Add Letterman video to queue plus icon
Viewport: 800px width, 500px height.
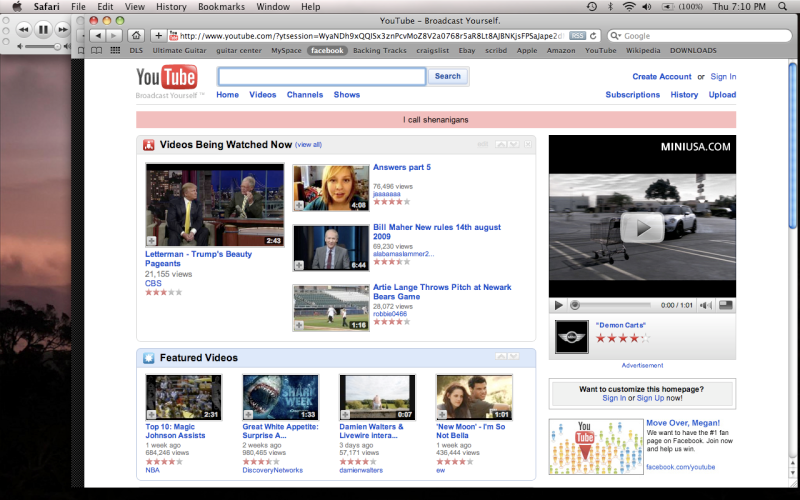click(152, 240)
